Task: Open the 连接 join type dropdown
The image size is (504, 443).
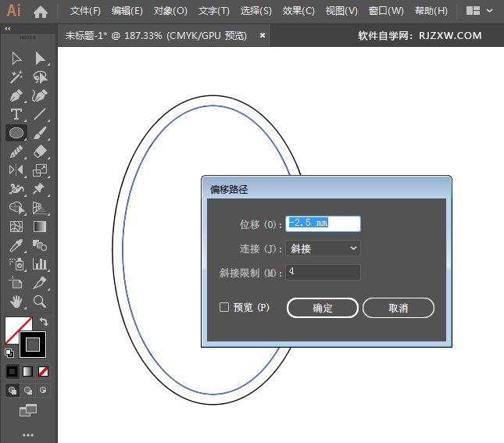Action: point(323,248)
